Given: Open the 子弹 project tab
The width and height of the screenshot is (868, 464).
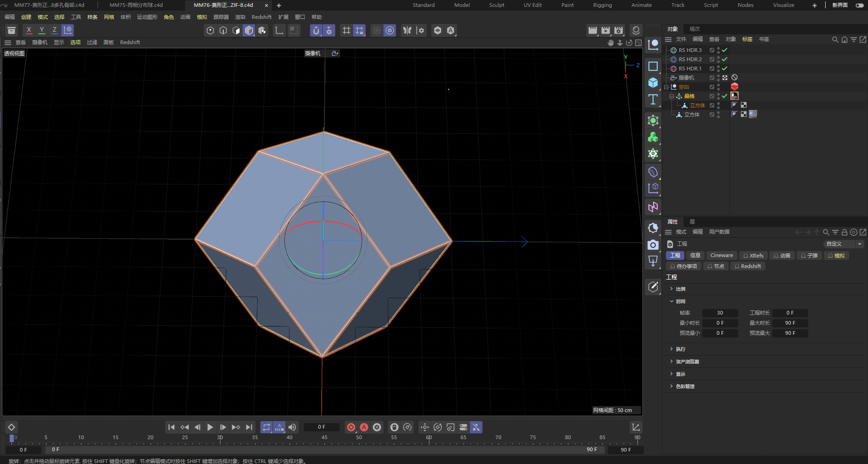Looking at the screenshot, I should [x=809, y=256].
